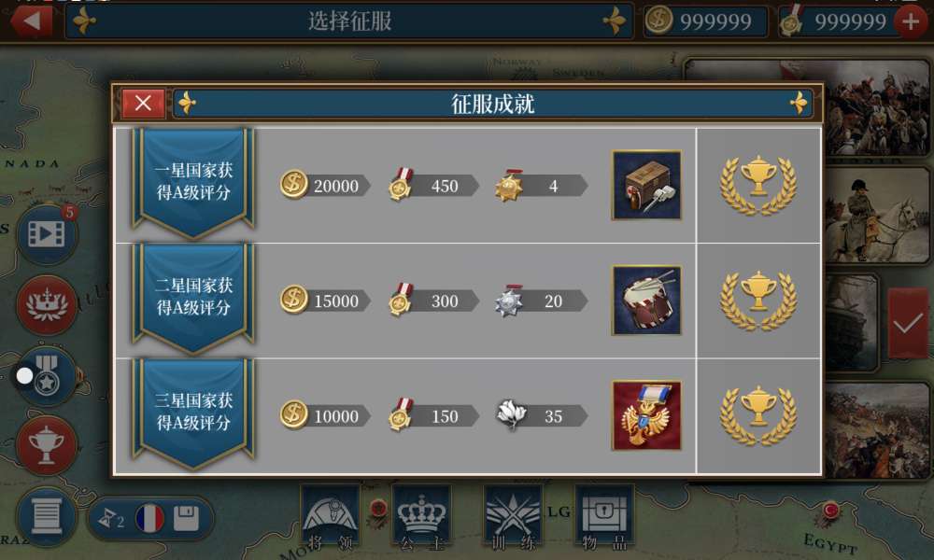Select the eagle medal reward item
Screen dimensions: 934x560
pos(647,415)
